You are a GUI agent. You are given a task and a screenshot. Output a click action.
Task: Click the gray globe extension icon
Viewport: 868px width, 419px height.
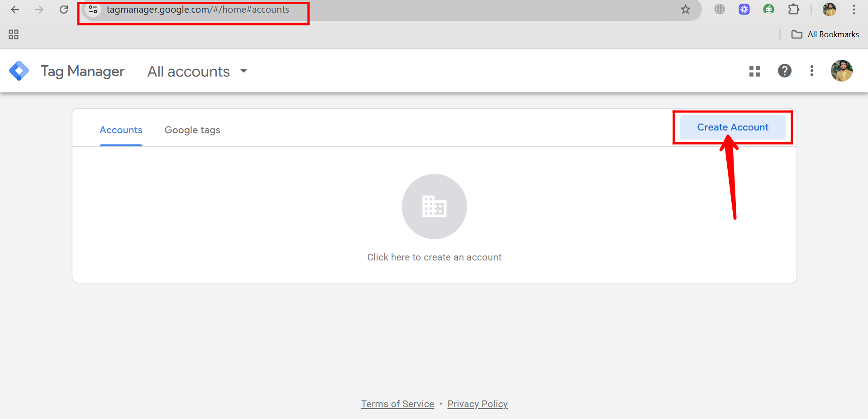(x=720, y=9)
